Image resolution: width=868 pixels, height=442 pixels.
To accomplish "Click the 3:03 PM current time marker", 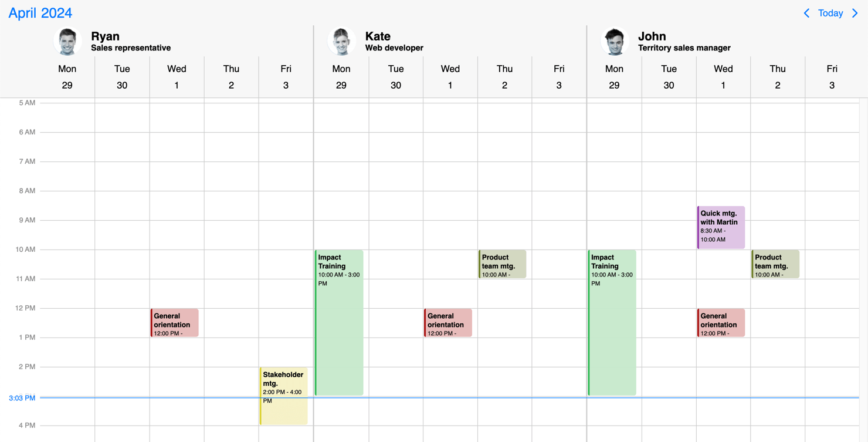I will coord(22,398).
